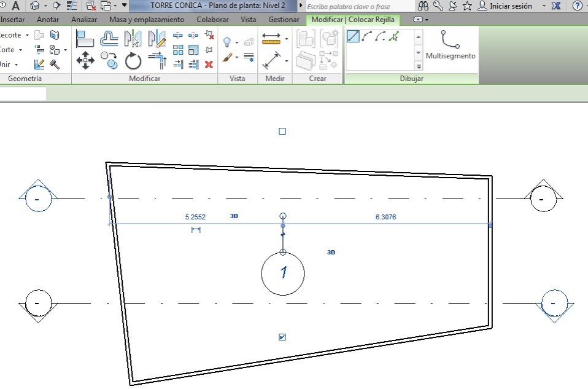The image size is (588, 389).
Task: Select the Mover tool in Modificar panel
Action: (85, 59)
